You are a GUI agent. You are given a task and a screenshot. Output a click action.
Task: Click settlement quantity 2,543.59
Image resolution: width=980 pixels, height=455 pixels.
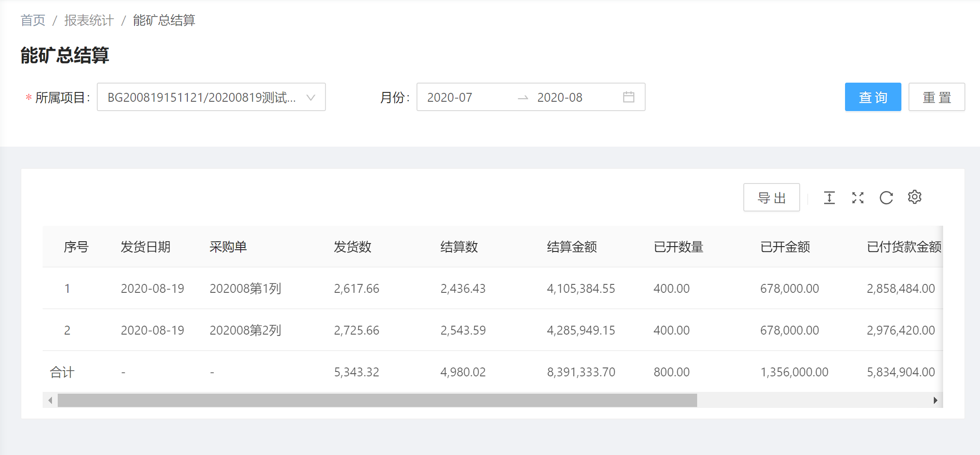(463, 330)
